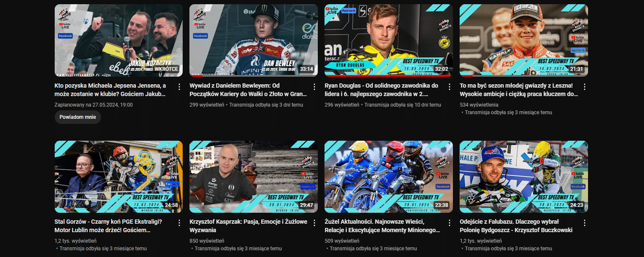
Task: Open three-dot menu for Ryan Douglas video
Action: pos(449,87)
